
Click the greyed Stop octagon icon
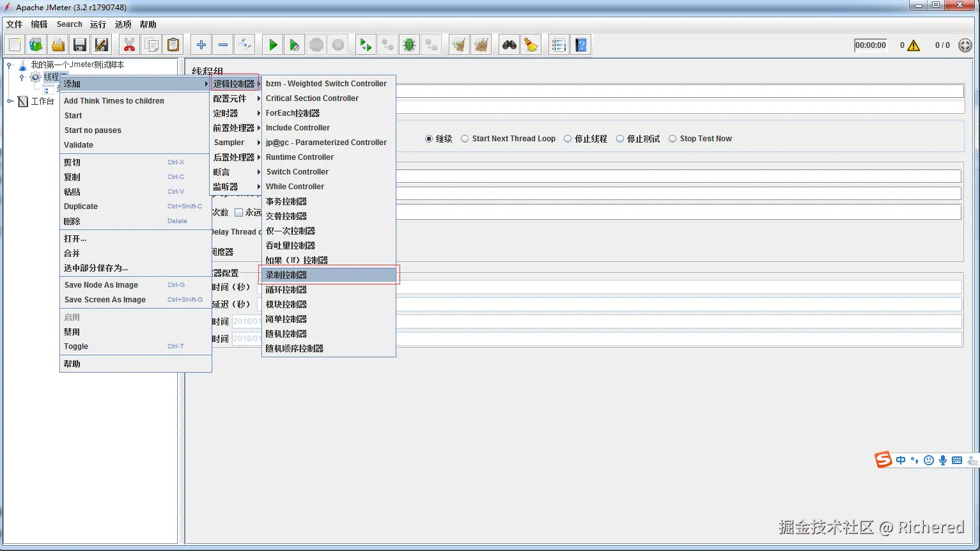(316, 45)
